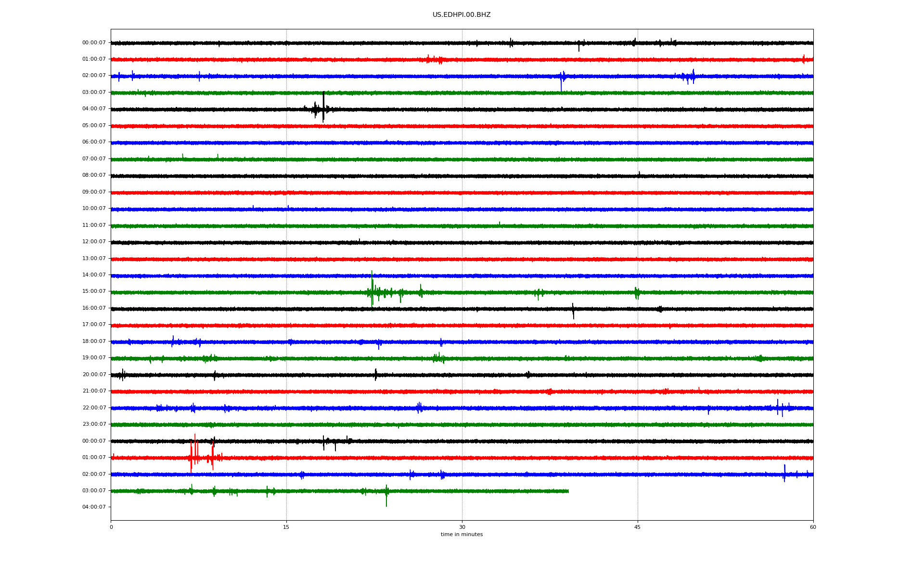924x578 pixels.
Task: Select the 12:00:07 row label
Action: pos(94,242)
